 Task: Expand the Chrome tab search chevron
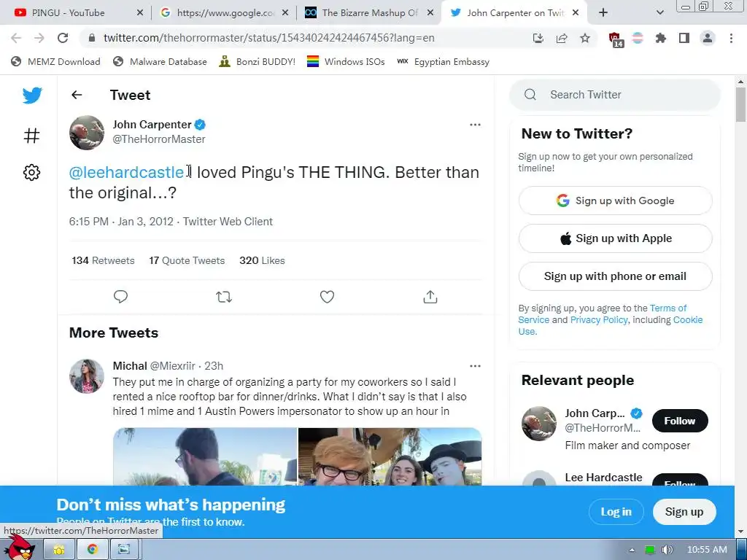pyautogui.click(x=660, y=12)
